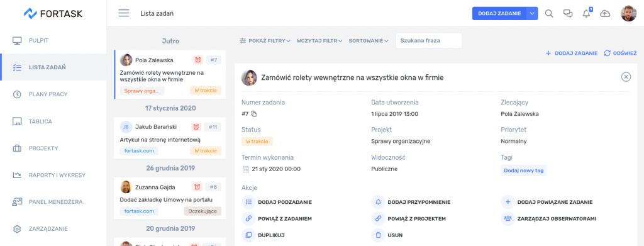Open Plany pracy section

point(53,94)
